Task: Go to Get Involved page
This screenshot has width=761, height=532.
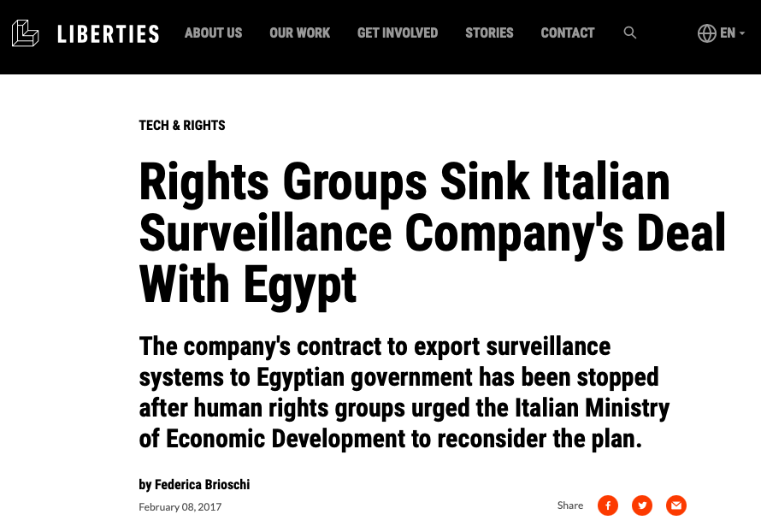Action: (398, 33)
